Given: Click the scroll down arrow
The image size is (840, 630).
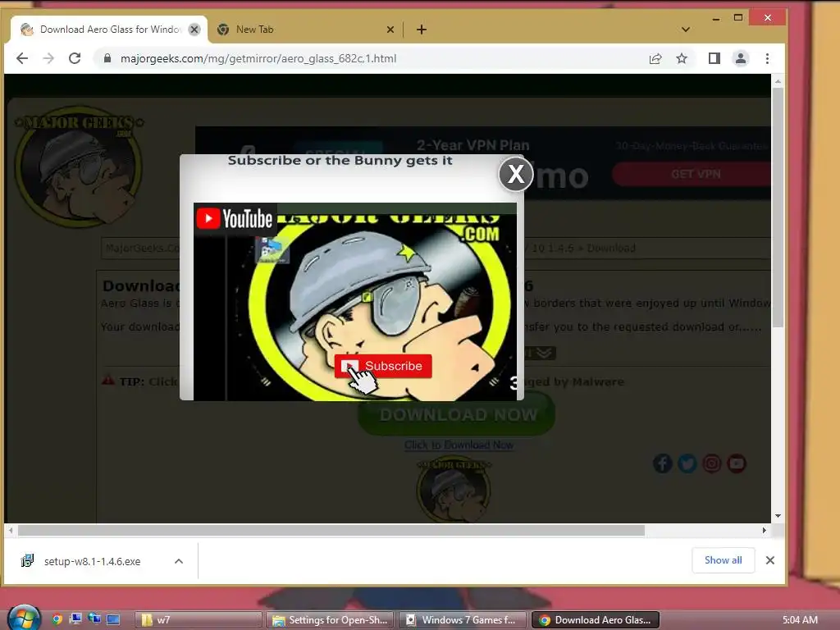Looking at the screenshot, I should [x=778, y=516].
